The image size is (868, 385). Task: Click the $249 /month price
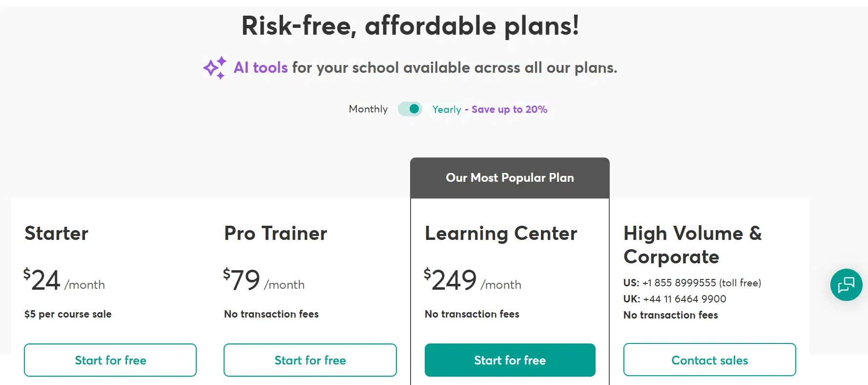click(x=472, y=280)
